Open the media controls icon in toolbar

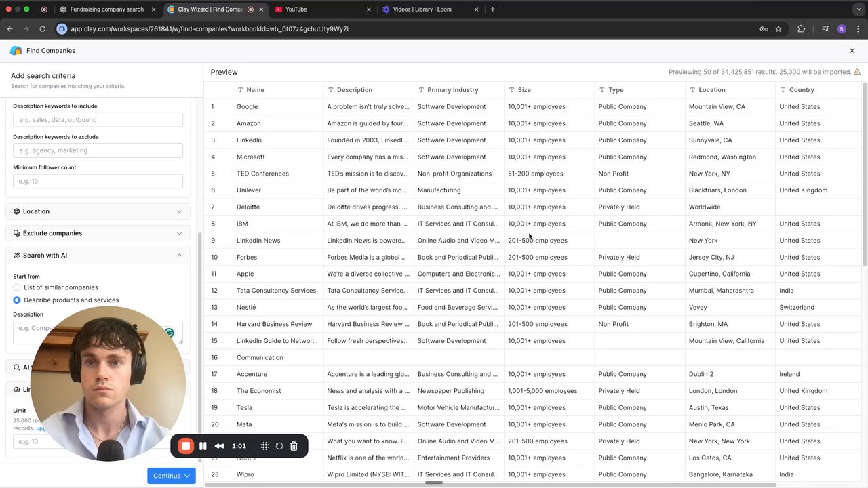coord(825,29)
